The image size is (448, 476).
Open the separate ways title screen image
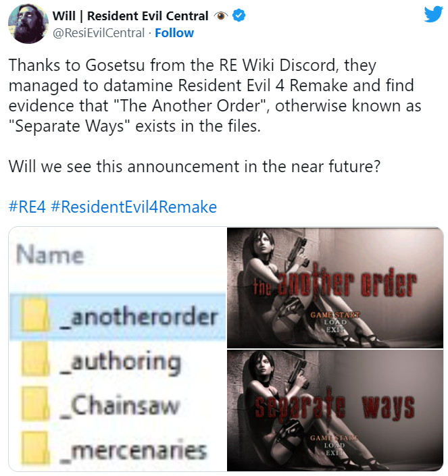(x=335, y=411)
